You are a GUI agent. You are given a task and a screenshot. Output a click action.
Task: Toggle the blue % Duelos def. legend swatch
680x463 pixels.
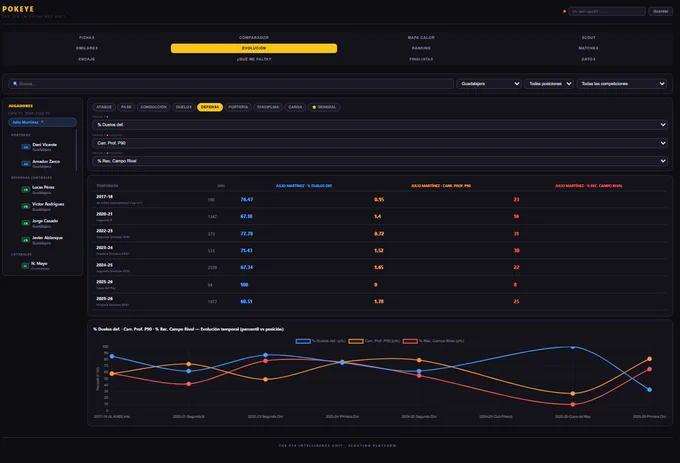click(x=303, y=341)
